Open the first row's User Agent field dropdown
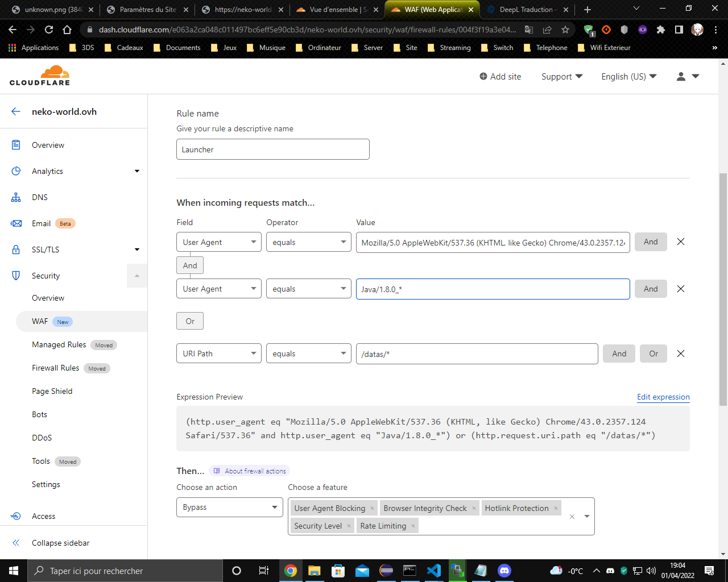Image resolution: width=728 pixels, height=582 pixels. (219, 242)
